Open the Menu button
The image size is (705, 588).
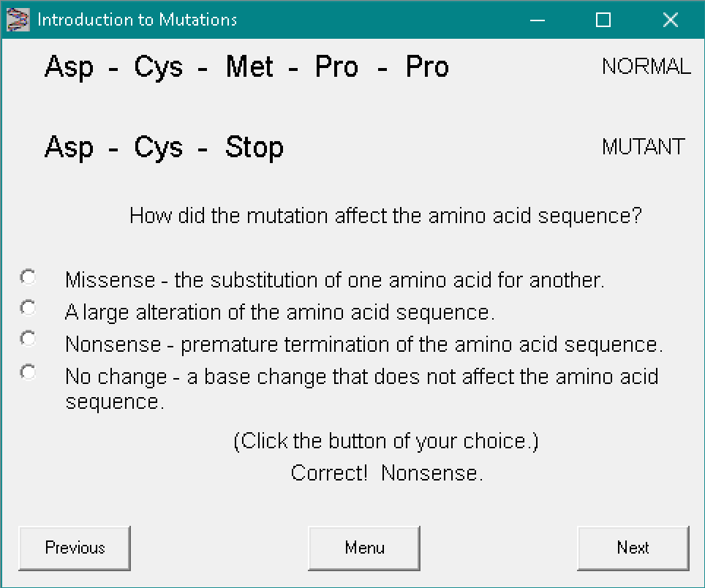[364, 548]
